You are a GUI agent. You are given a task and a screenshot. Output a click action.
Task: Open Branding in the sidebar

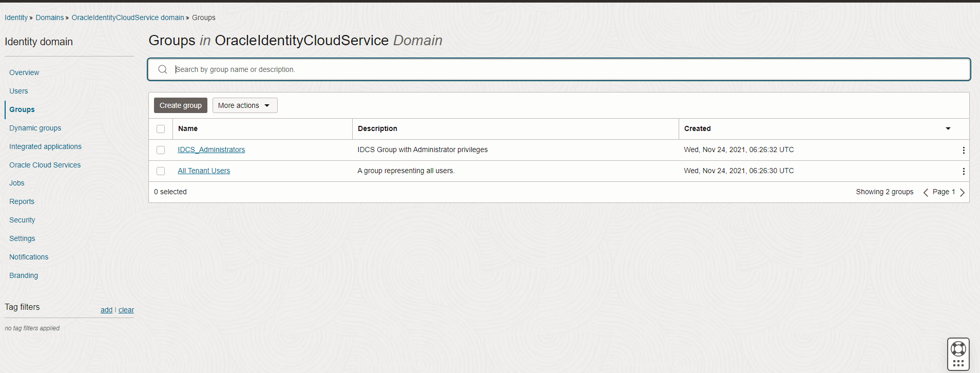click(x=24, y=275)
